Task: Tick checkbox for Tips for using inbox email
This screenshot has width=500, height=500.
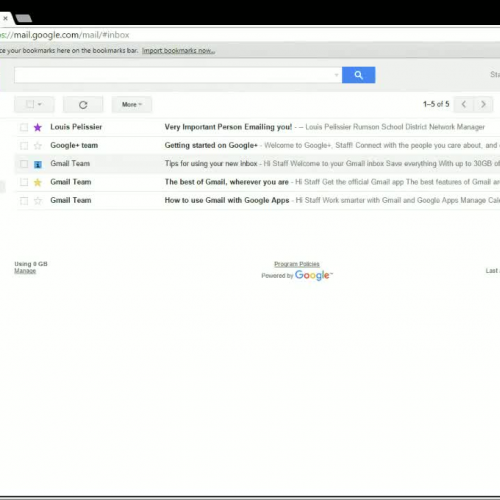Action: 24,164
